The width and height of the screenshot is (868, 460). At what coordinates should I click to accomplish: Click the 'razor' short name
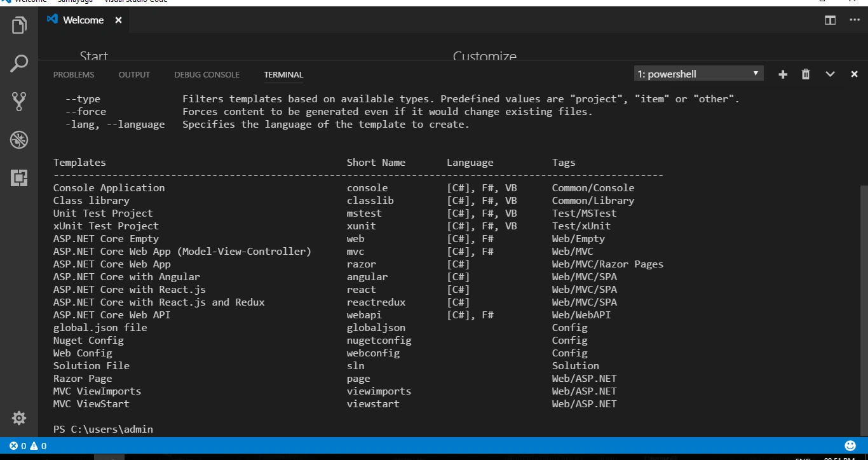pos(362,264)
